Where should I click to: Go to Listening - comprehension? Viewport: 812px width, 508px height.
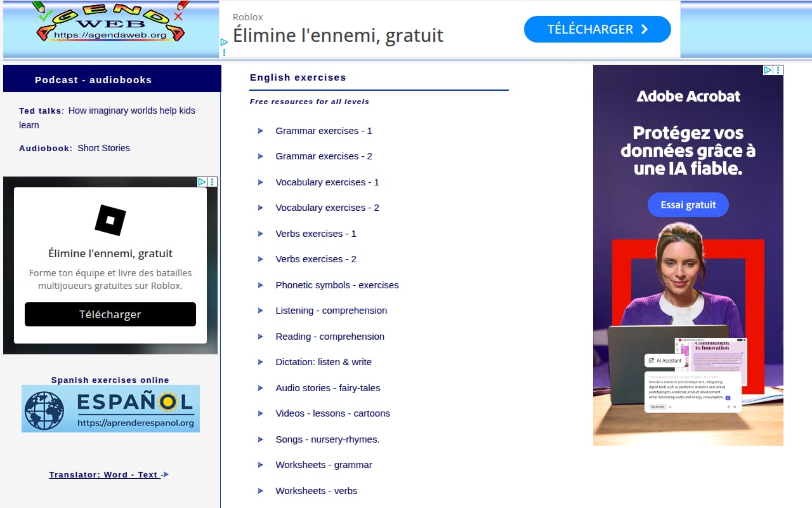pyautogui.click(x=331, y=311)
